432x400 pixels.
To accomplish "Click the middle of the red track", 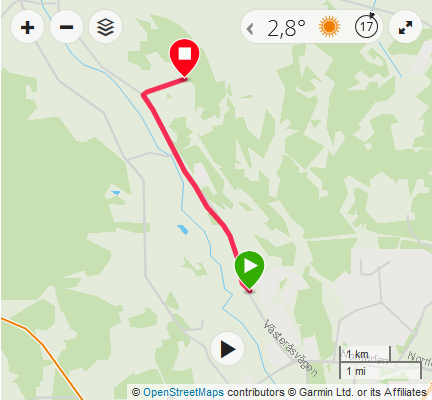I will [x=187, y=174].
